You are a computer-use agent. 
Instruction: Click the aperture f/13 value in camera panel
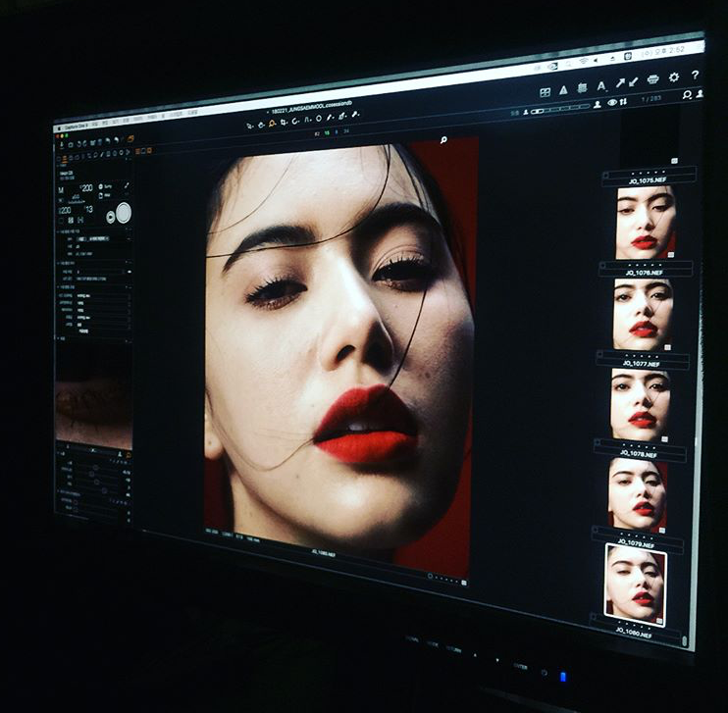pyautogui.click(x=88, y=209)
